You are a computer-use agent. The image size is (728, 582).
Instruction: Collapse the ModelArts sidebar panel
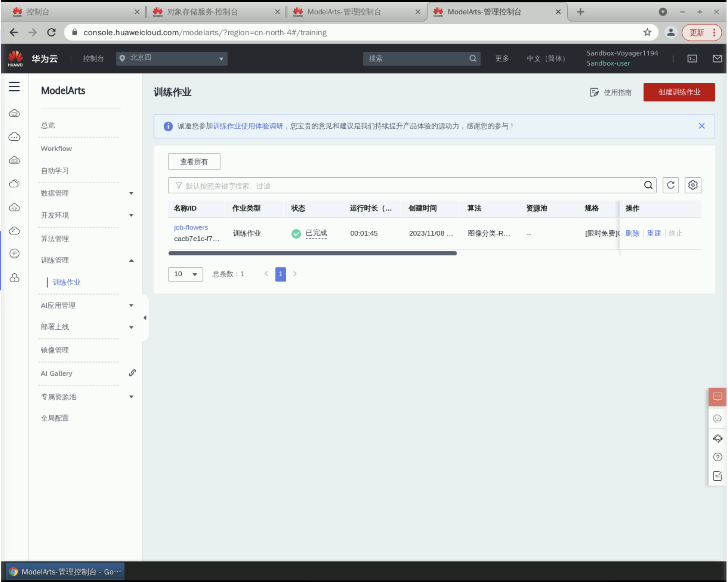[145, 318]
